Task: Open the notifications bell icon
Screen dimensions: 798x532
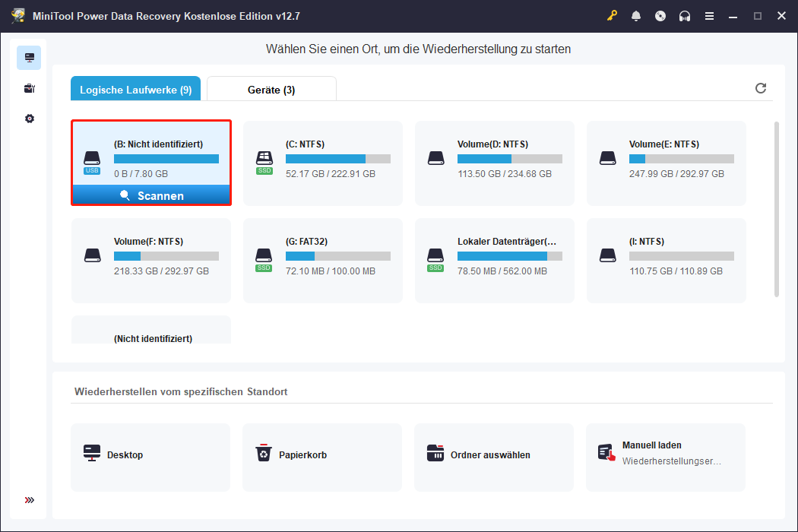Action: point(636,16)
